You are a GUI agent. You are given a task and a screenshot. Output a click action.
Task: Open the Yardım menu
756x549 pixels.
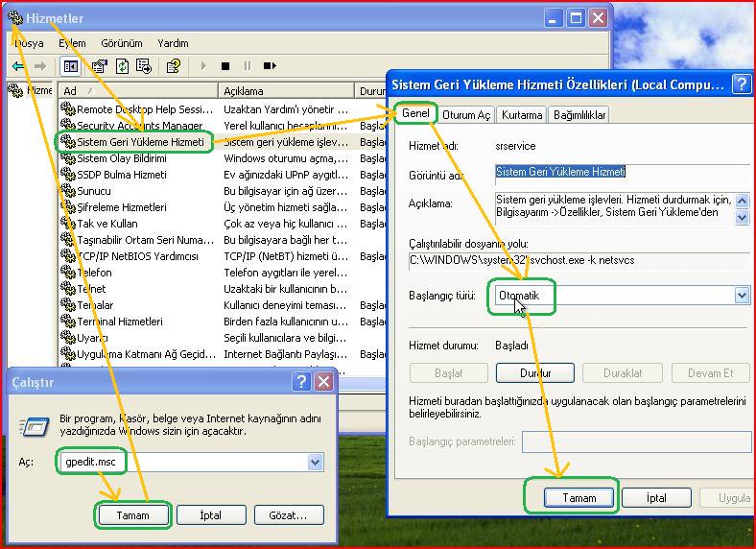coord(173,43)
